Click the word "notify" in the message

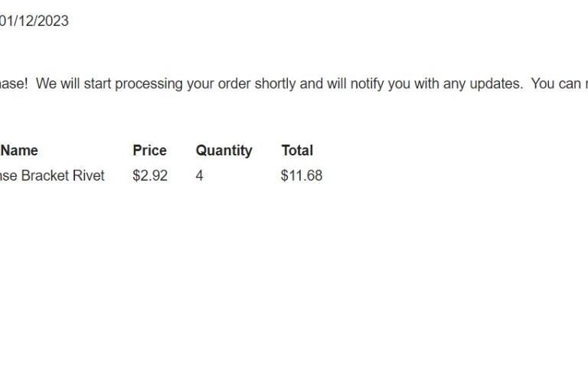(367, 84)
